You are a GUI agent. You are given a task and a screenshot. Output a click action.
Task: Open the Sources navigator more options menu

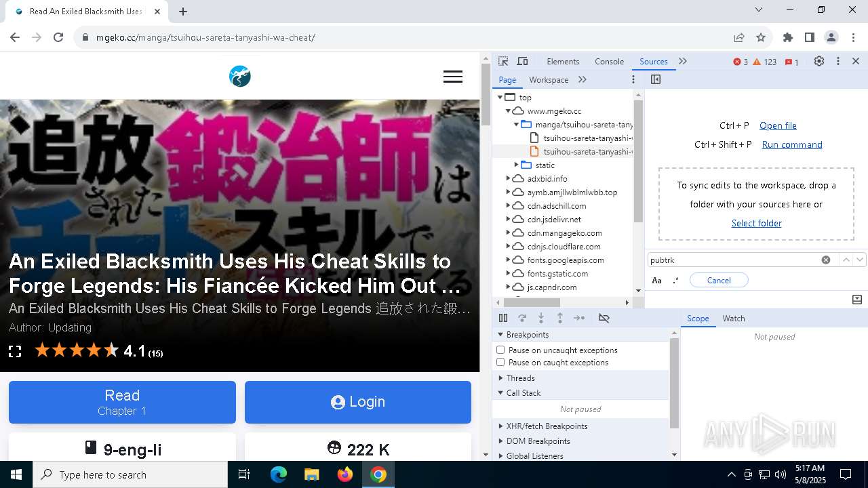click(633, 79)
